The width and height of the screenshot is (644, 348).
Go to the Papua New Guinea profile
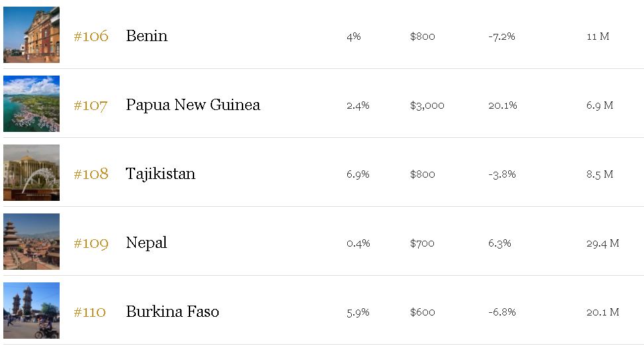pyautogui.click(x=193, y=105)
